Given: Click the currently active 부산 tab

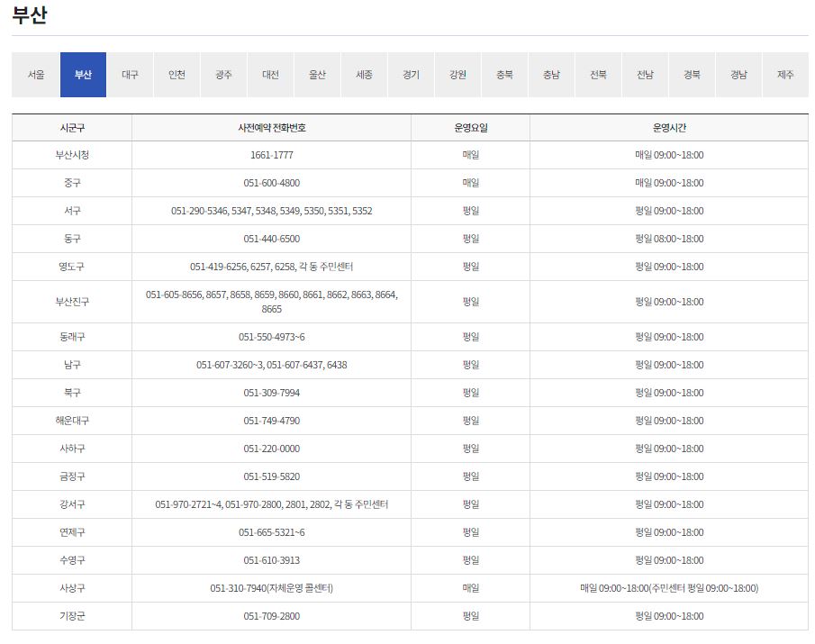Looking at the screenshot, I should pos(82,75).
